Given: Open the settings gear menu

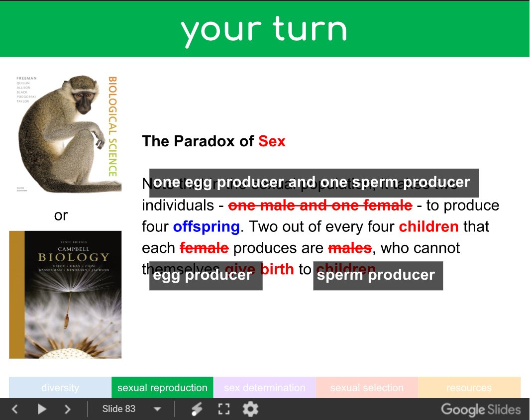Looking at the screenshot, I should pos(250,409).
